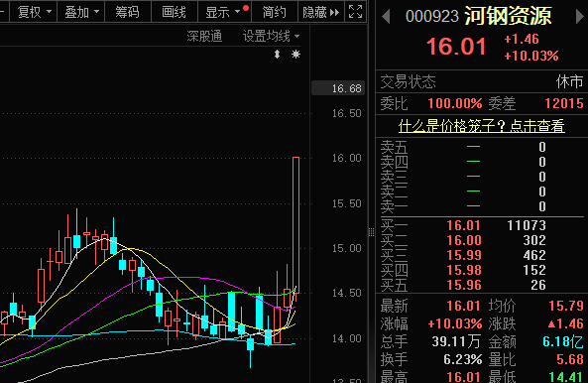Click the 深股通 label
The width and height of the screenshot is (588, 383).
click(x=204, y=36)
